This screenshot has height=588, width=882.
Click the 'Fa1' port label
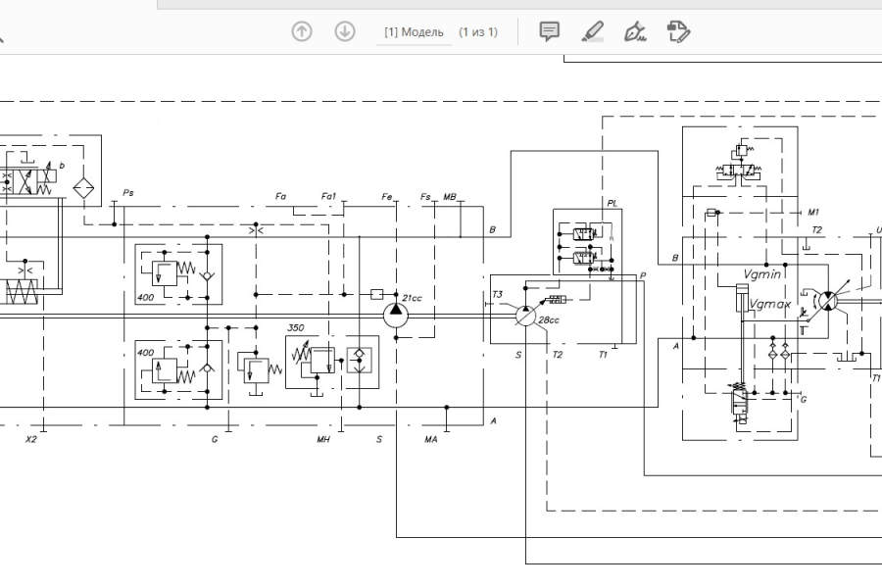(328, 196)
